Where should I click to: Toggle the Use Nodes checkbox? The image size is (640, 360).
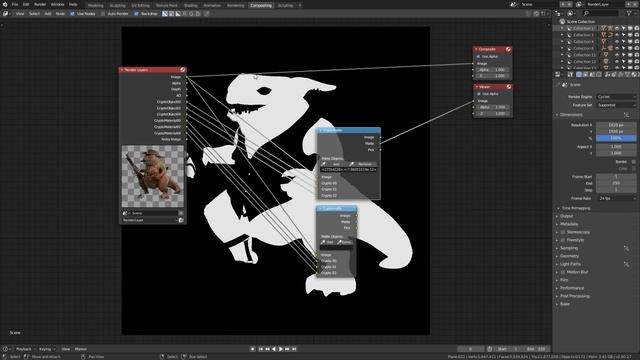point(72,13)
